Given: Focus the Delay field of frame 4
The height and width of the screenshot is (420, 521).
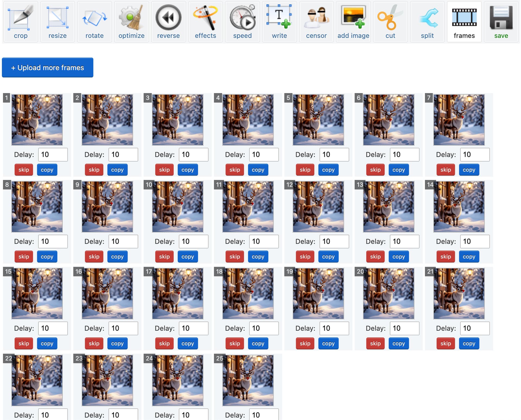Looking at the screenshot, I should [264, 154].
